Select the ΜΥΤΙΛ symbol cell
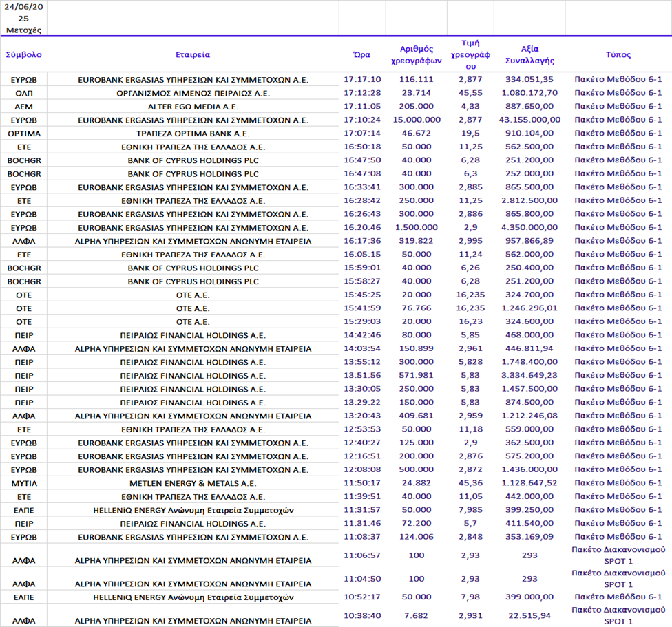The height and width of the screenshot is (627, 672). coord(24,484)
